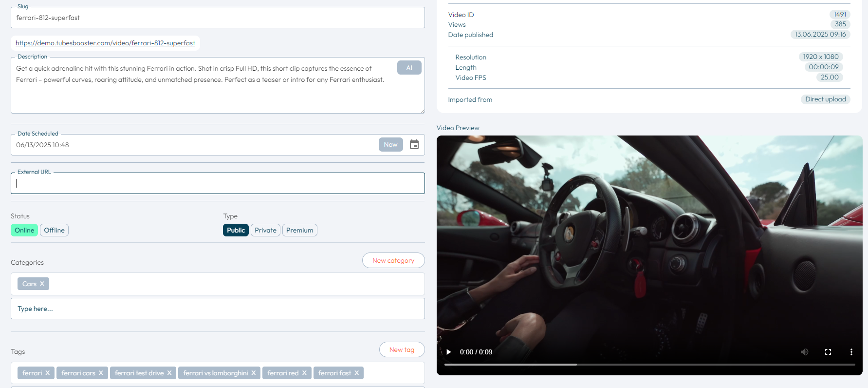Add a New tag
868x388 pixels.
click(x=402, y=349)
